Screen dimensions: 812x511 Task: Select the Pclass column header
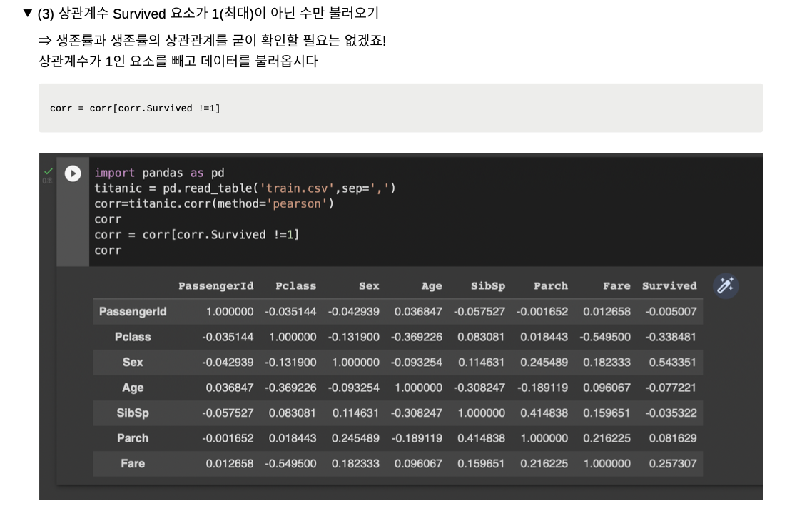295,285
